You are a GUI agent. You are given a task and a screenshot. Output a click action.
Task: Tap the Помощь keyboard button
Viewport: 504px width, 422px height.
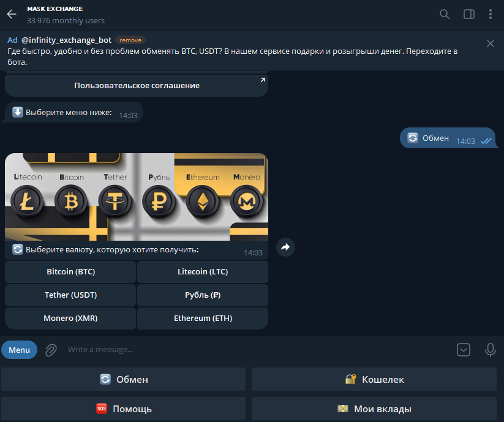pos(124,409)
